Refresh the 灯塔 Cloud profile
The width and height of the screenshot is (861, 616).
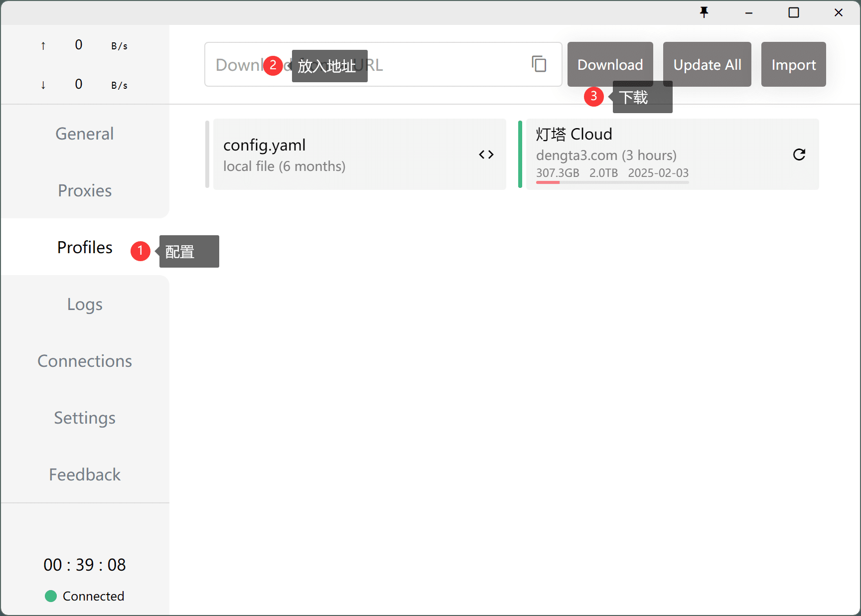(x=799, y=154)
